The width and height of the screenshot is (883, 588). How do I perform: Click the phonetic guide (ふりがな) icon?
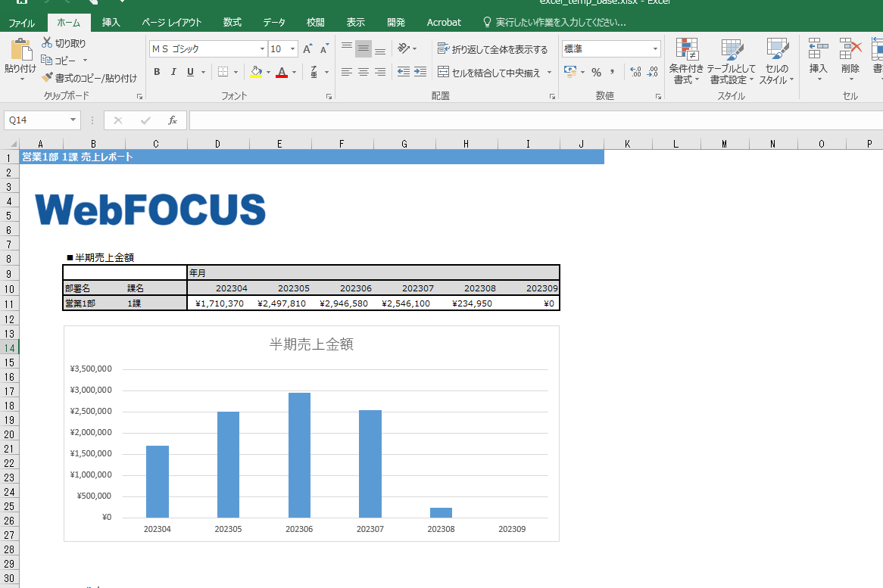[x=314, y=72]
